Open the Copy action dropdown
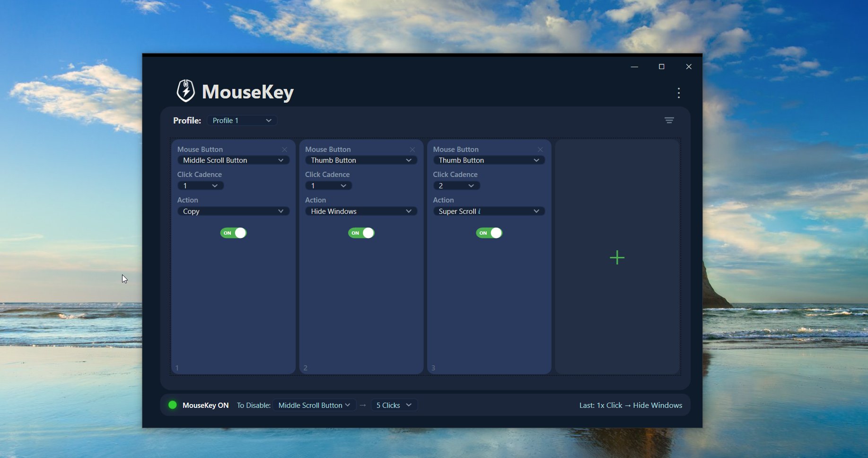 pos(233,211)
